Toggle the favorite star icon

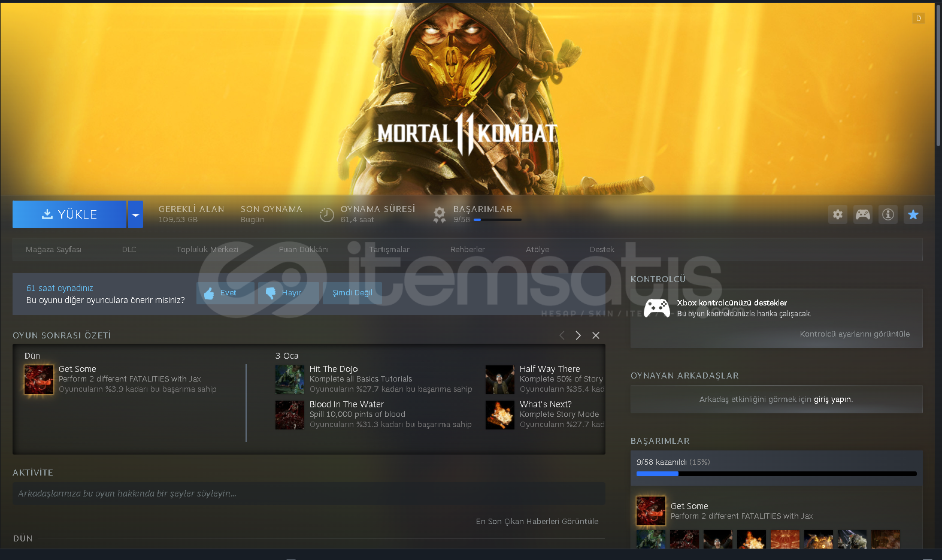(x=913, y=214)
